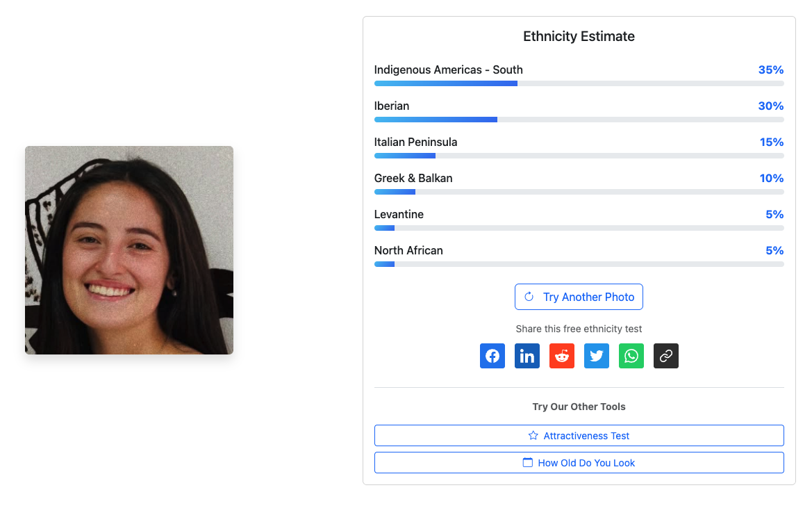Click the North African label
Image resolution: width=812 pixels, height=506 pixels.
[408, 250]
